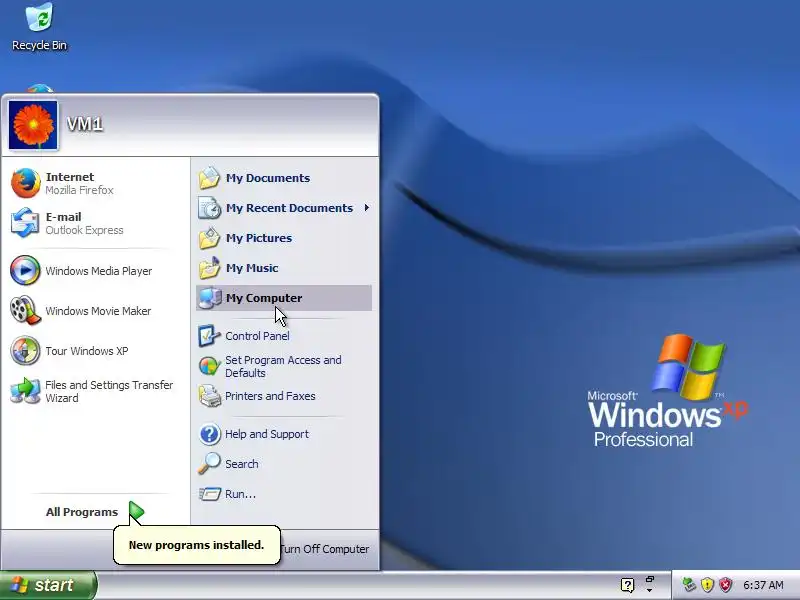Viewport: 800px width, 600px height.
Task: Open Outlook Express E-mail icon
Action: pyautogui.click(x=25, y=223)
